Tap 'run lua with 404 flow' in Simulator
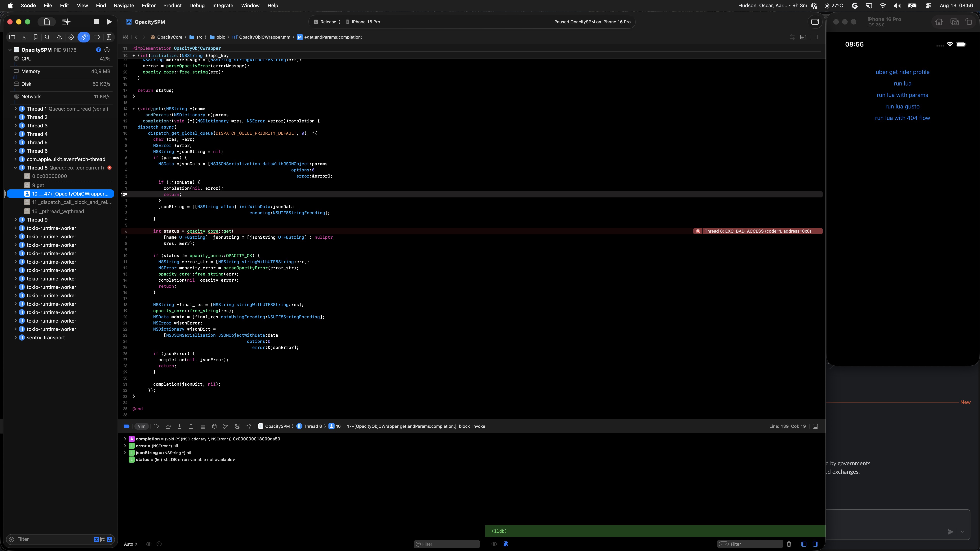This screenshot has height=551, width=980. tap(902, 118)
